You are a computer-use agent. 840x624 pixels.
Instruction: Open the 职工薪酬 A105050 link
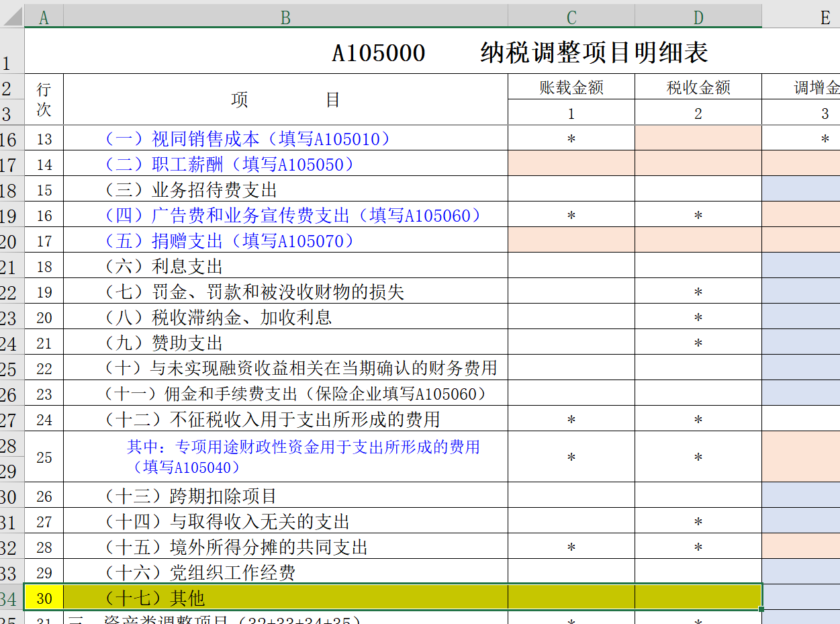pyautogui.click(x=230, y=165)
